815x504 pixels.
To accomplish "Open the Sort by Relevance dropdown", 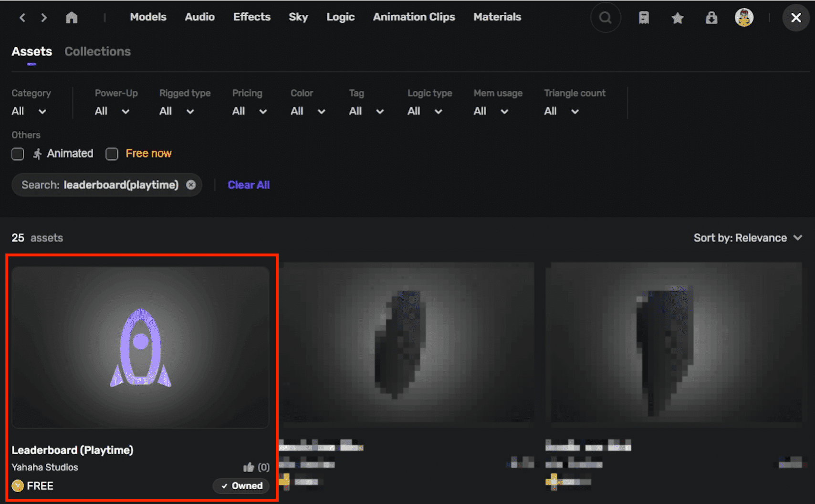I will 747,238.
